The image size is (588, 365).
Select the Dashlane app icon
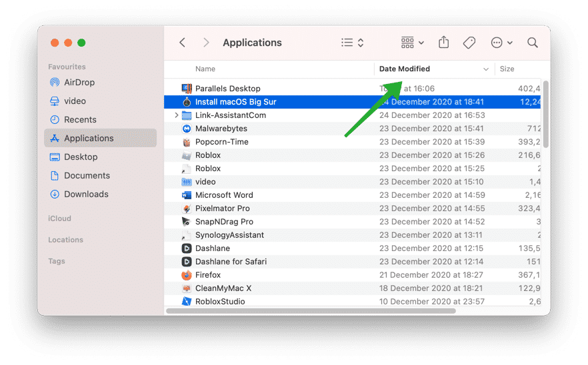click(187, 248)
